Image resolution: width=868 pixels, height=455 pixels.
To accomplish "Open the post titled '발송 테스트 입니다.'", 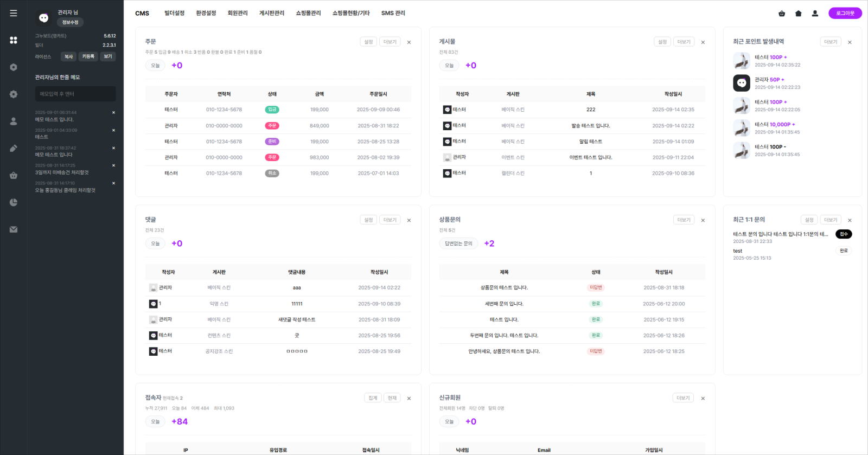I will [x=590, y=126].
